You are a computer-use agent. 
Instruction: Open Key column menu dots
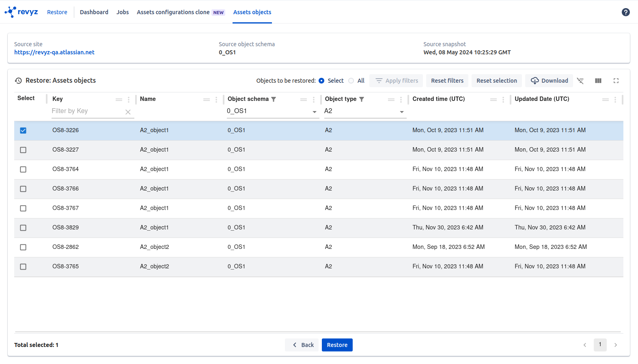point(129,100)
